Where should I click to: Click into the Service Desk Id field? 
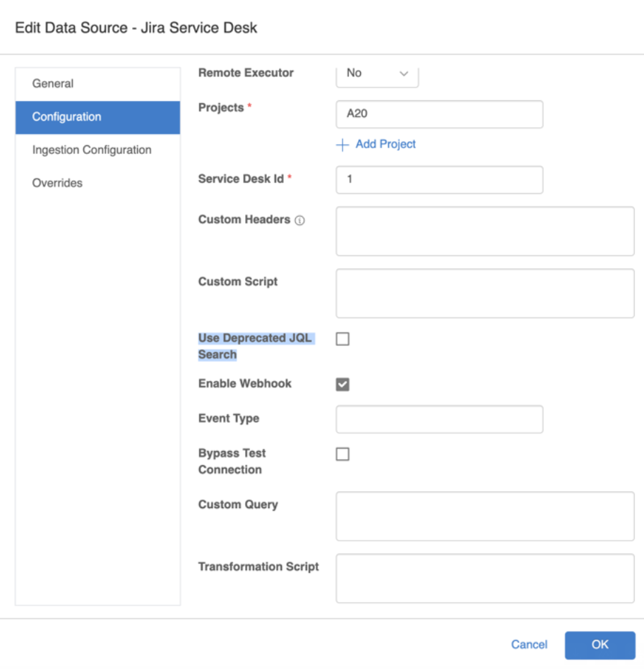[x=439, y=180]
